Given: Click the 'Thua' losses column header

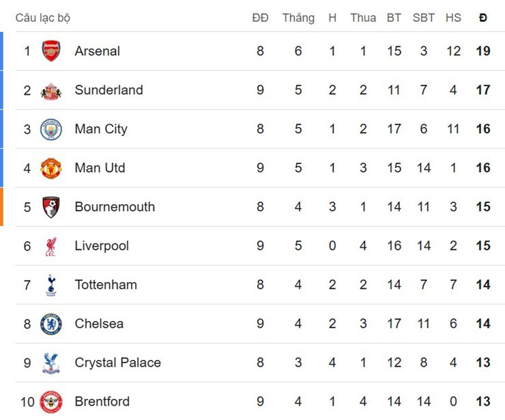Looking at the screenshot, I should coord(363,18).
